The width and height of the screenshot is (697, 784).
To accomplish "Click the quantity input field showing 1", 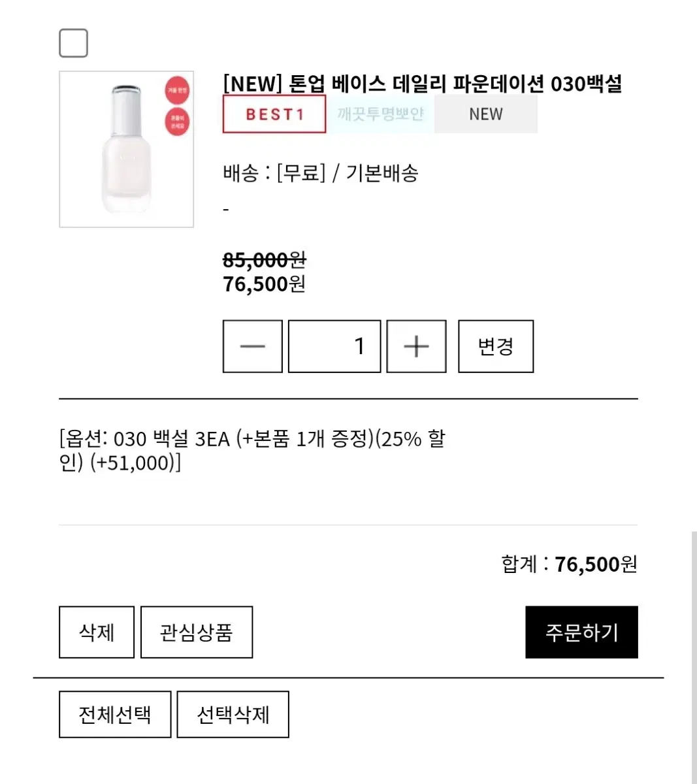I will [334, 346].
